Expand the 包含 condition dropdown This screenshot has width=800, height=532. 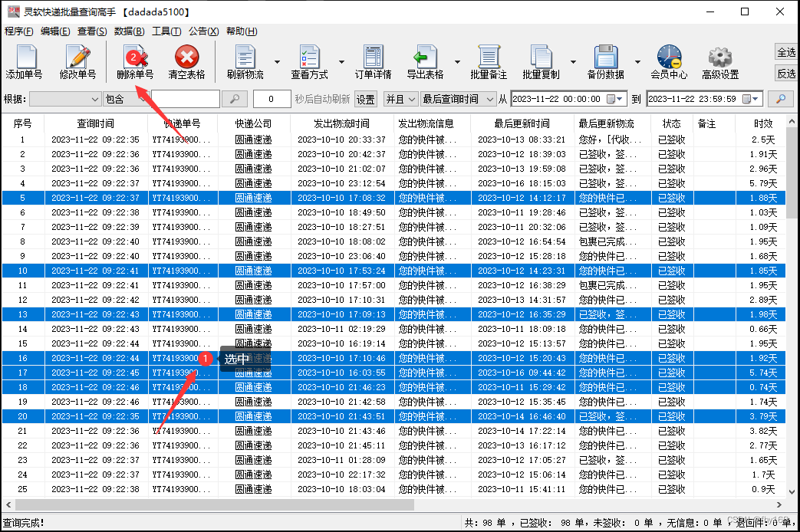coord(143,99)
